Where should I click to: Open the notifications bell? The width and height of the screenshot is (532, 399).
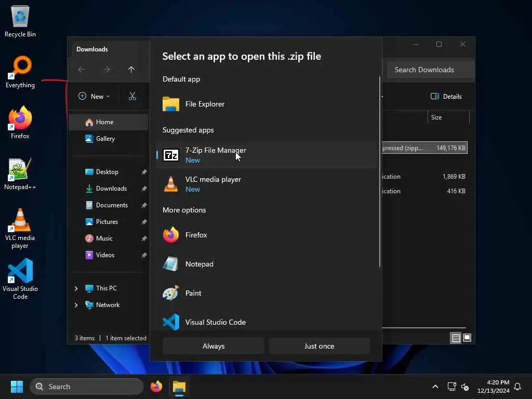tap(517, 387)
